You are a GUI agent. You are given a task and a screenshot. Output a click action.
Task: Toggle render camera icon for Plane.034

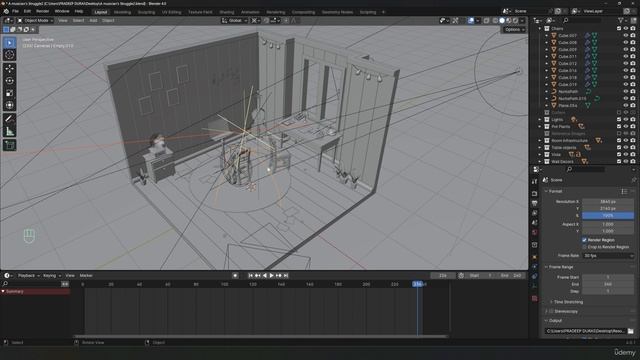[633, 105]
